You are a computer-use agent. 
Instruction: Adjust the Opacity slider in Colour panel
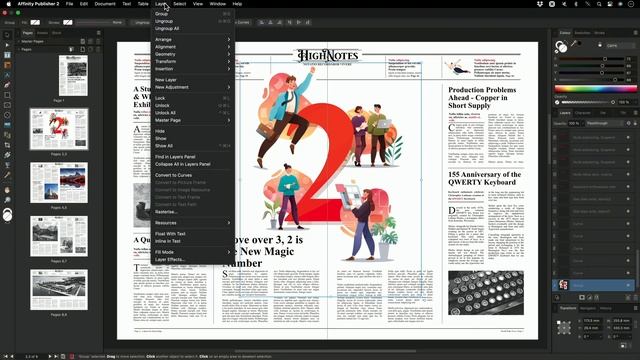tap(588, 102)
